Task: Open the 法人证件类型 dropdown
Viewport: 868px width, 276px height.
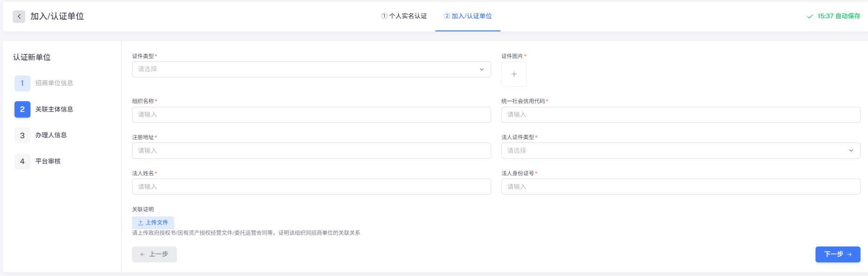Action: pyautogui.click(x=681, y=150)
